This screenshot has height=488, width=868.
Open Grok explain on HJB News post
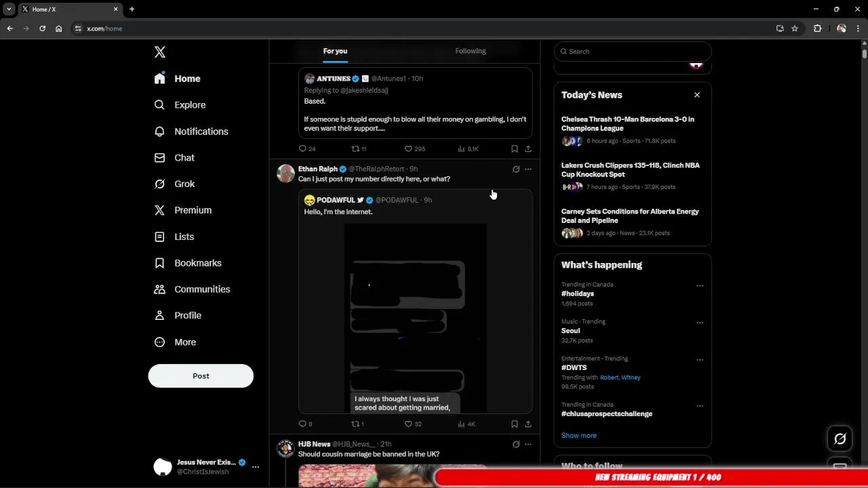[516, 445]
